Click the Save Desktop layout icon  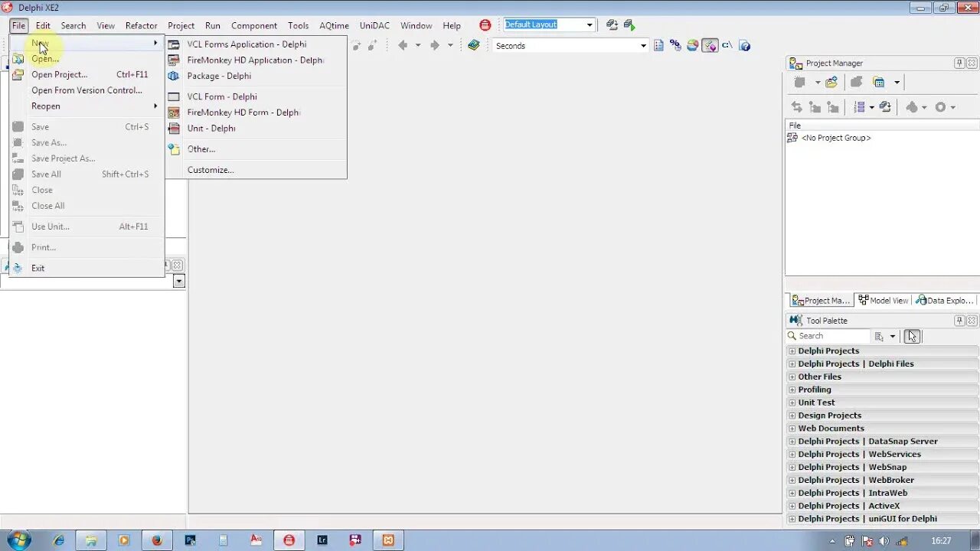click(612, 25)
